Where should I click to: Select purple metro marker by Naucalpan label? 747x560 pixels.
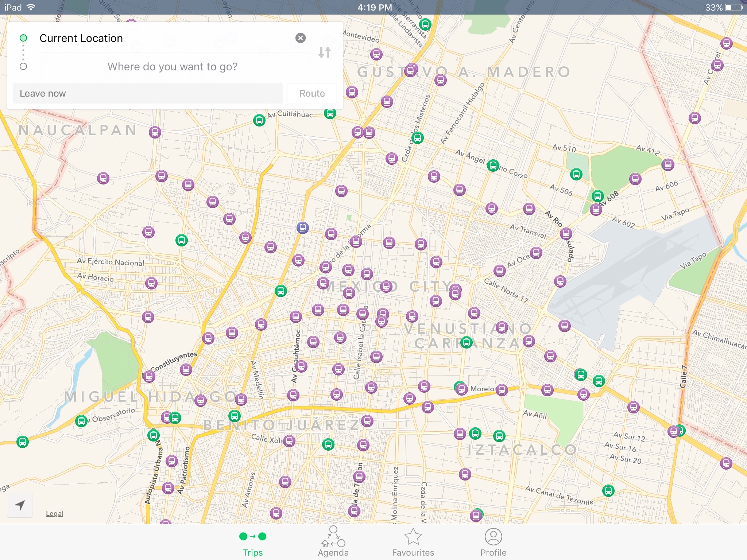155,132
